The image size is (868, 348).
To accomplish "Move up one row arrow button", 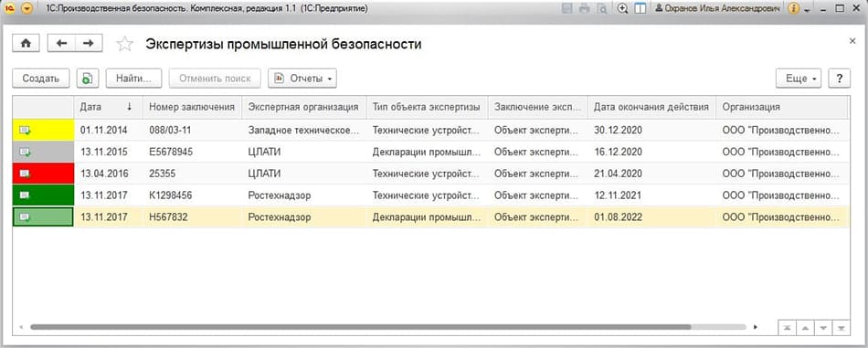I will click(x=805, y=328).
